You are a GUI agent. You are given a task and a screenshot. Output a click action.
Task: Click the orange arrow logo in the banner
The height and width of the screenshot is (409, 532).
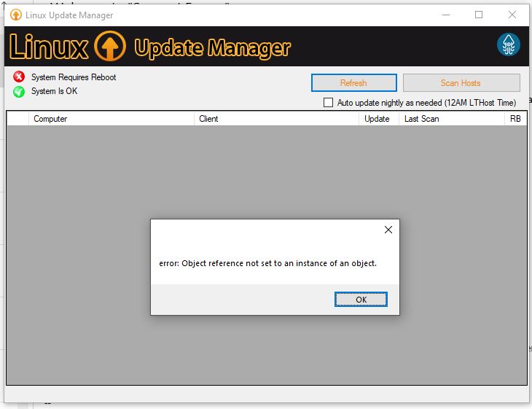(x=111, y=47)
